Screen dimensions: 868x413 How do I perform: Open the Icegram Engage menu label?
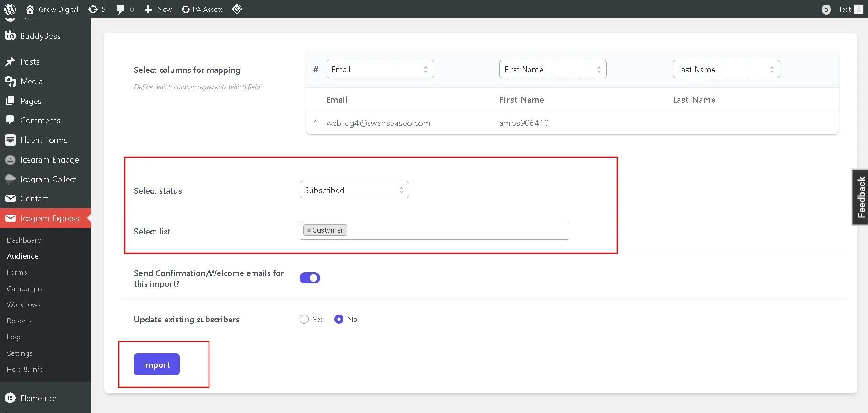click(50, 160)
